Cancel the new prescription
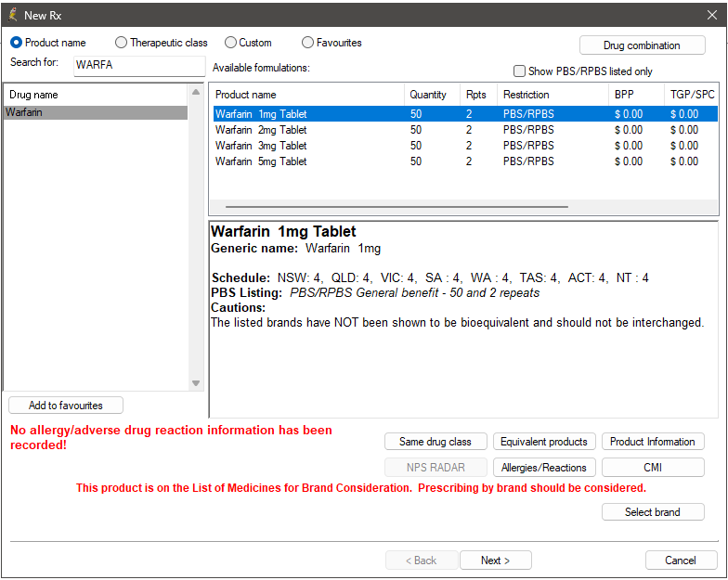Viewport: 728px width, 580px height. click(x=681, y=561)
